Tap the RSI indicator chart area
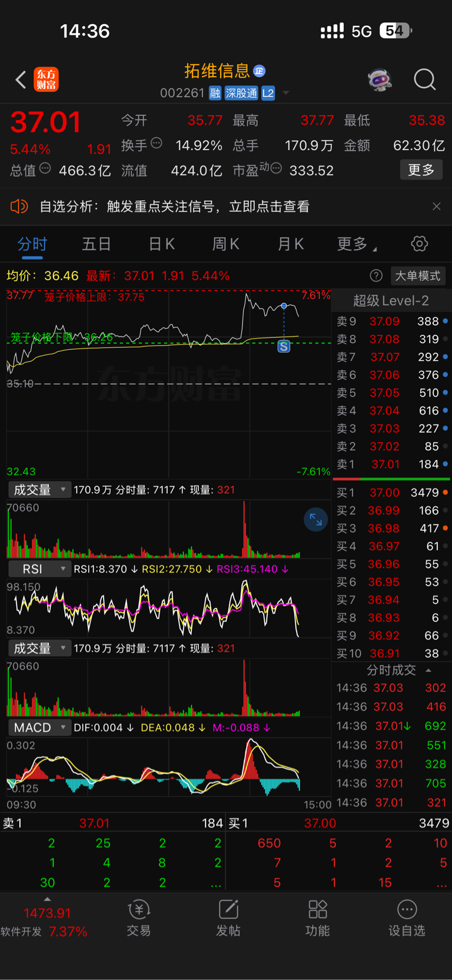Screen dimensions: 452x980 [169, 608]
